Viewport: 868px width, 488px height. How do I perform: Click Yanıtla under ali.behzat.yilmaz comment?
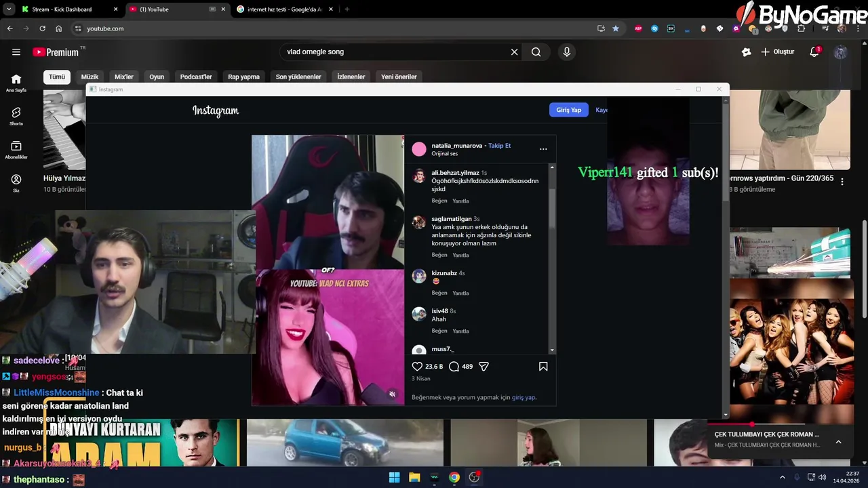tap(460, 201)
